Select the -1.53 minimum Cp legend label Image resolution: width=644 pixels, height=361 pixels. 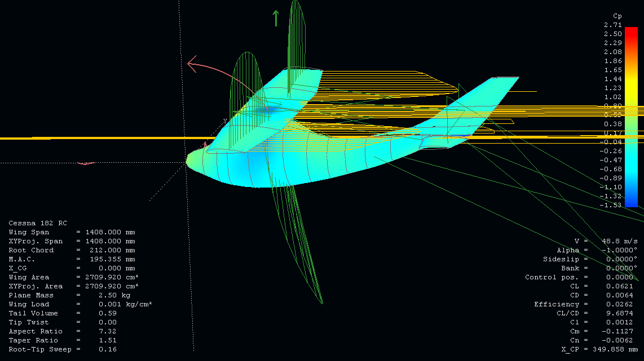[x=610, y=205]
